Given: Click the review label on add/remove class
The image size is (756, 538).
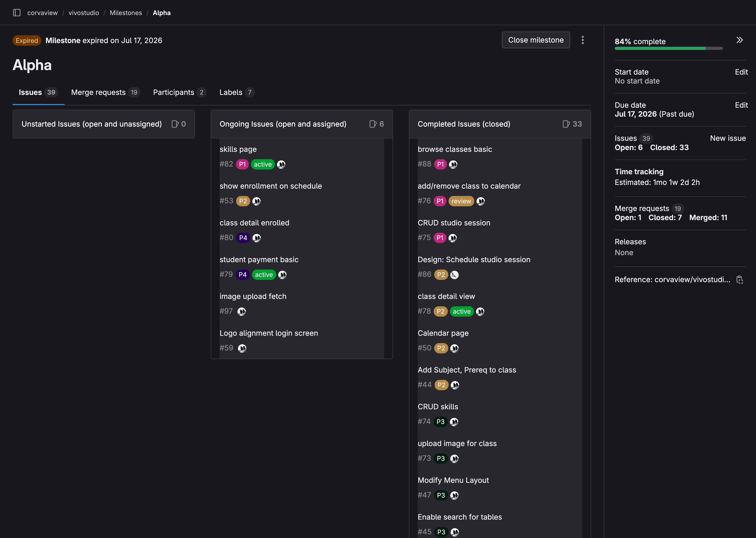Looking at the screenshot, I should coord(461,201).
